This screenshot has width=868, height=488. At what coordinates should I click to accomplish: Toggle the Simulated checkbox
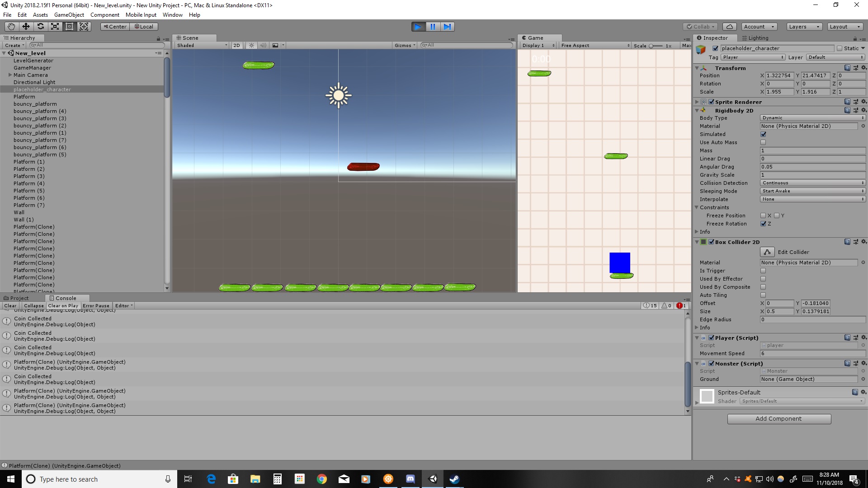[764, 134]
